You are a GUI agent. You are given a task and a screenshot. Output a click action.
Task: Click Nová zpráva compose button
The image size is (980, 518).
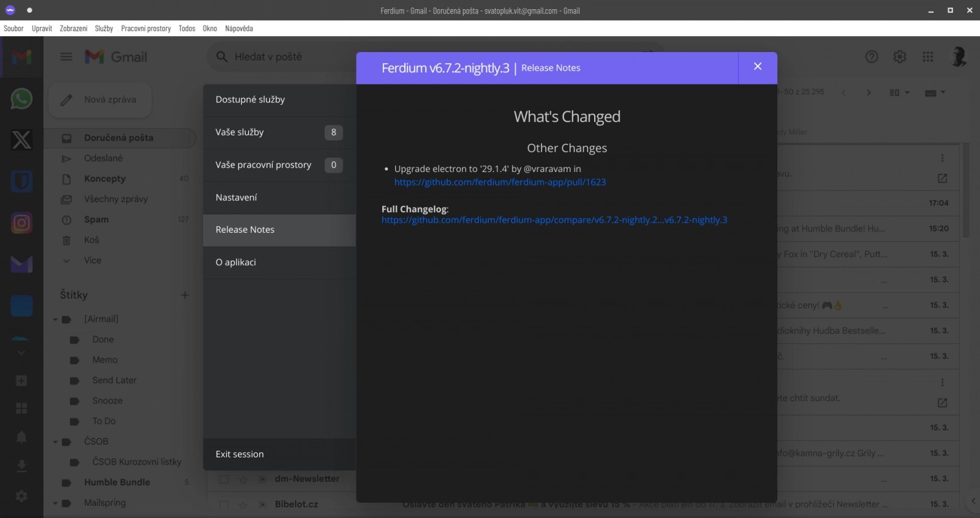click(x=100, y=100)
